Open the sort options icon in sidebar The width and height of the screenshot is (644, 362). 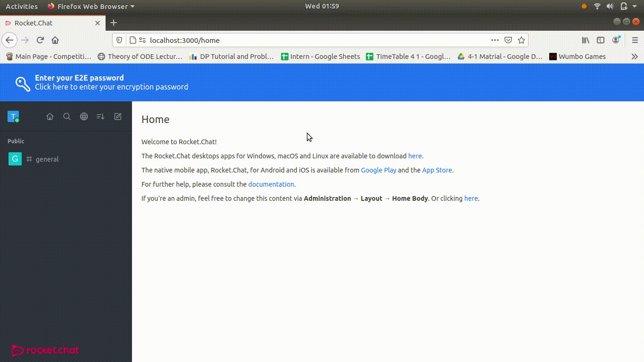pos(100,116)
